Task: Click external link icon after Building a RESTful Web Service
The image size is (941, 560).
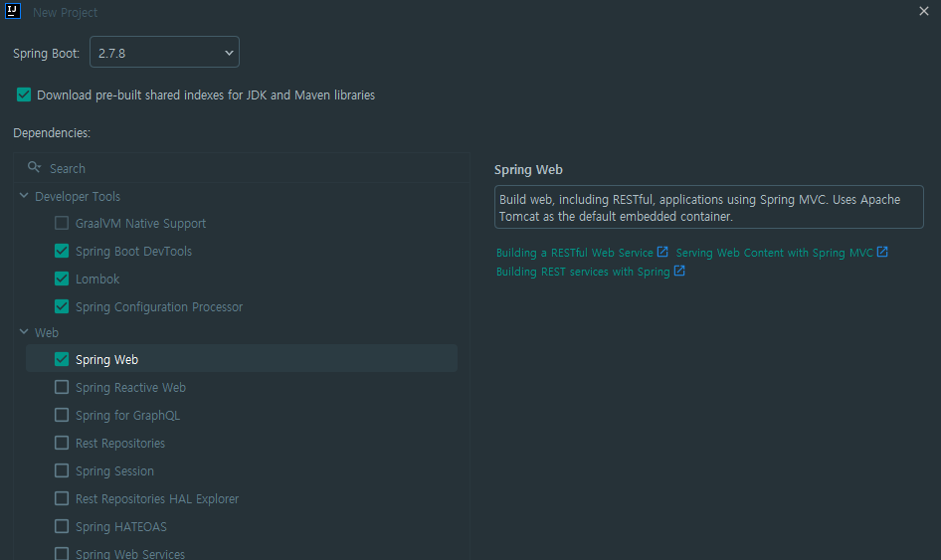Action: 662,252
